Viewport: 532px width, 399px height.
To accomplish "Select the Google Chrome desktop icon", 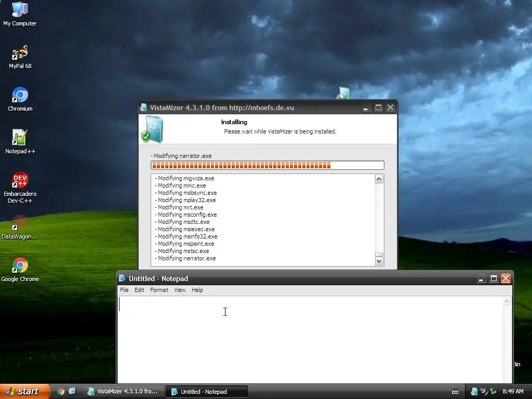I will [20, 270].
